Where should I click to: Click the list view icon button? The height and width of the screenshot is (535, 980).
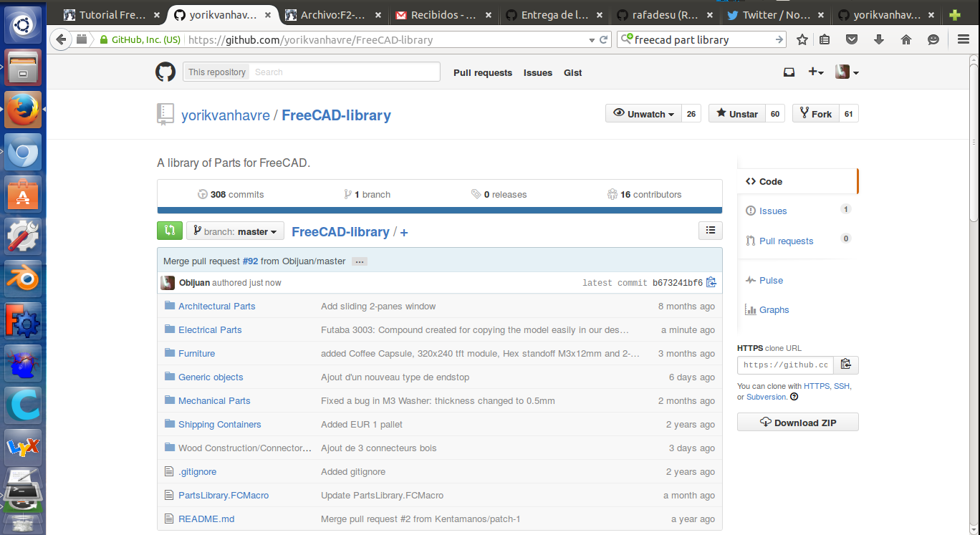710,231
